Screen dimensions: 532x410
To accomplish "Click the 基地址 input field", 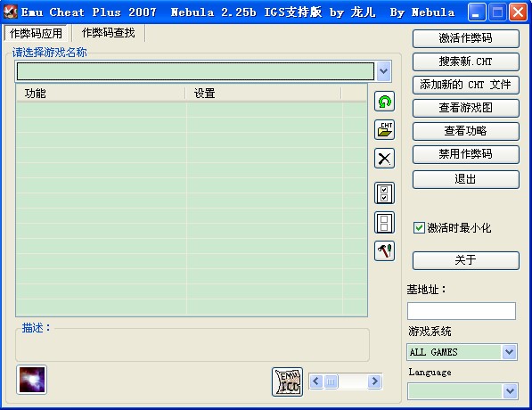I will click(462, 311).
